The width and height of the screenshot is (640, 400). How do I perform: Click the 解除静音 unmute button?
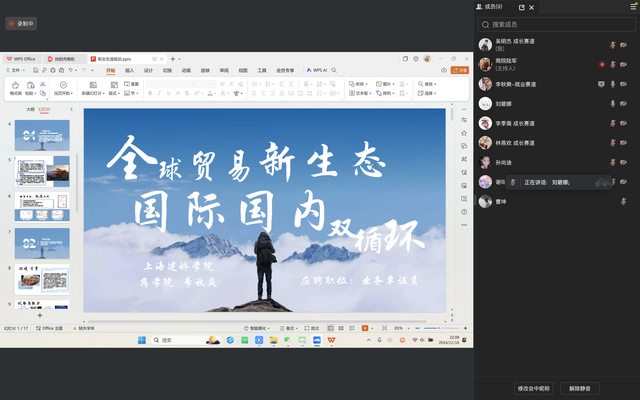point(580,388)
